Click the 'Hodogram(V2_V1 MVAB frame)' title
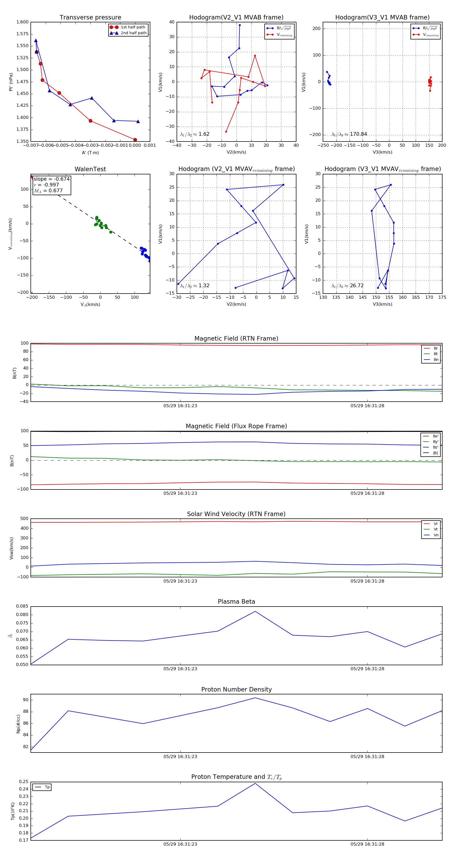The height and width of the screenshot is (868, 473). [236, 18]
